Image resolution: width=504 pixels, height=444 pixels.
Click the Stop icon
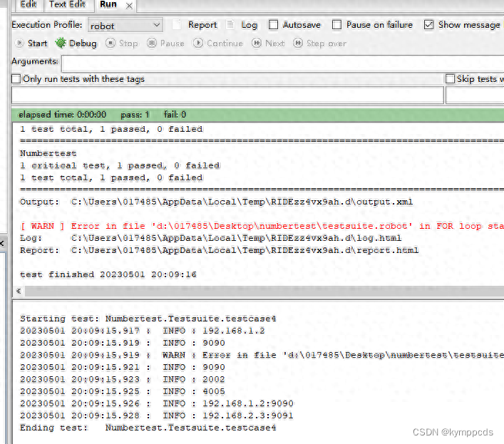coord(110,43)
